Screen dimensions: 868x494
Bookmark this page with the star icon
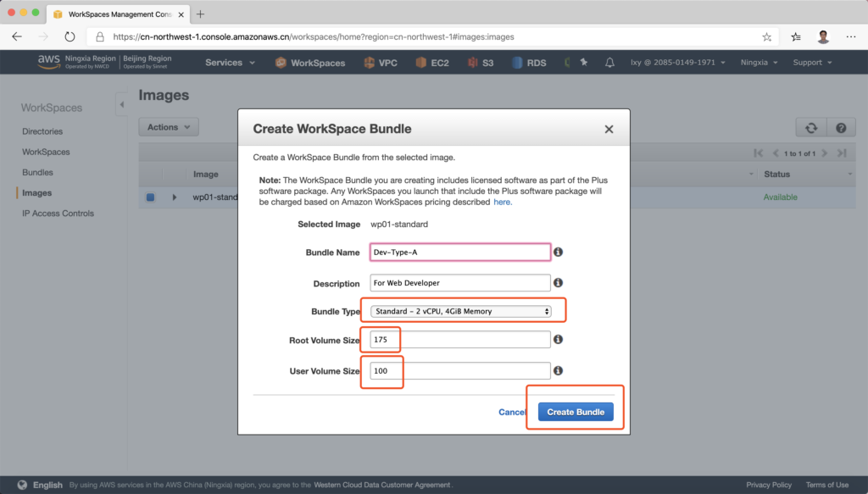tap(767, 37)
